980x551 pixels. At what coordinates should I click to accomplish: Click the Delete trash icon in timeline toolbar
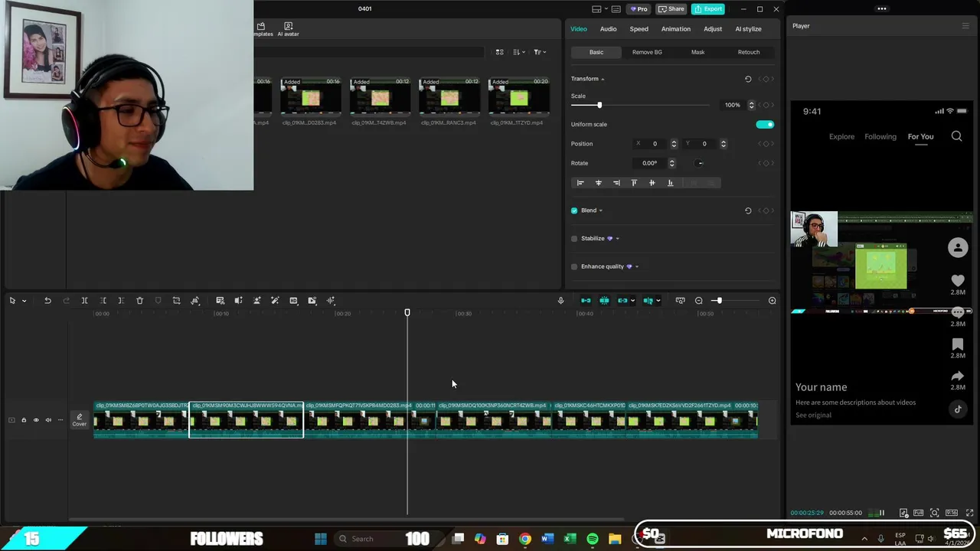coord(139,301)
